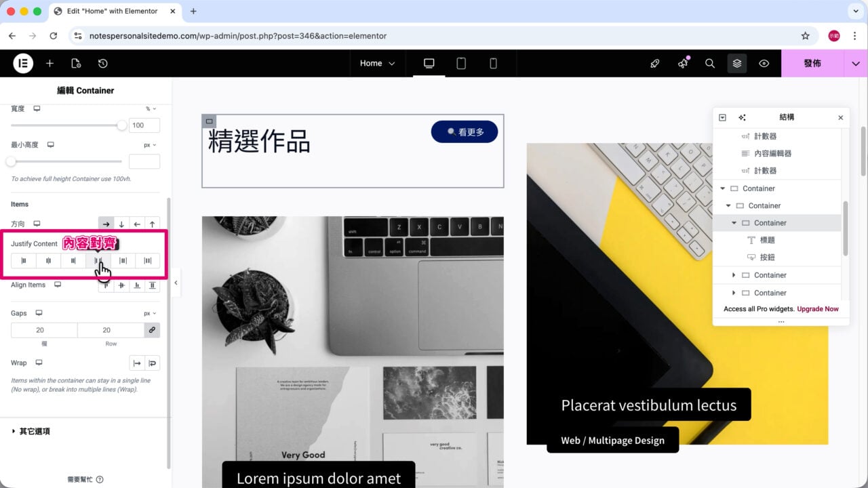Image resolution: width=868 pixels, height=488 pixels.
Task: Open the revision history icon
Action: tap(102, 63)
